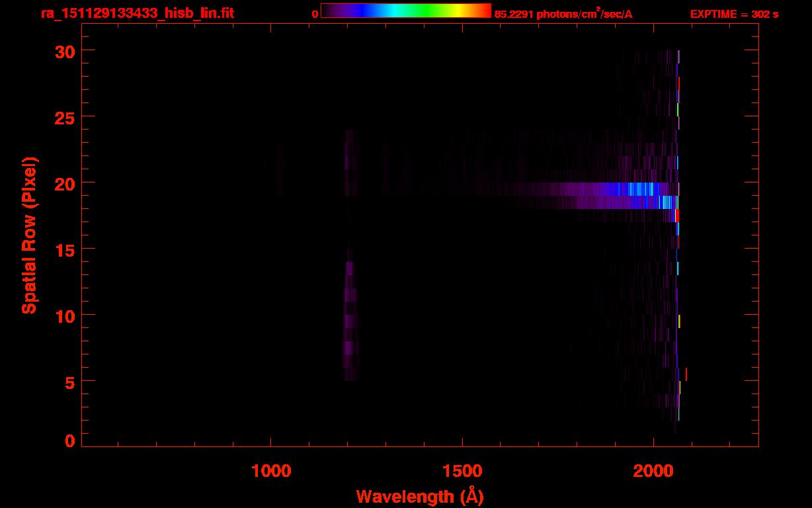Click the x-axis tick label 1500
This screenshot has width=812, height=508.
(462, 470)
